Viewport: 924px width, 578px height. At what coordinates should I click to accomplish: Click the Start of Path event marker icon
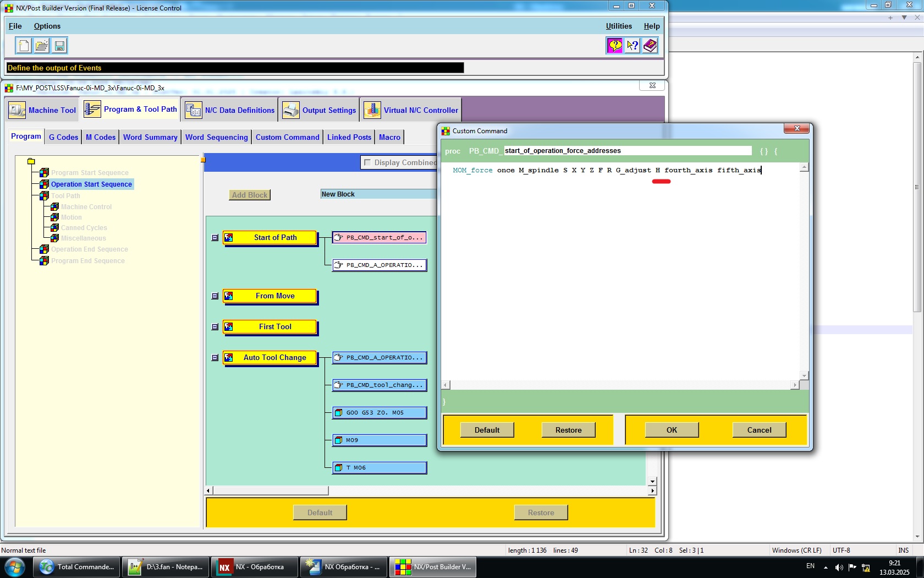pyautogui.click(x=229, y=237)
